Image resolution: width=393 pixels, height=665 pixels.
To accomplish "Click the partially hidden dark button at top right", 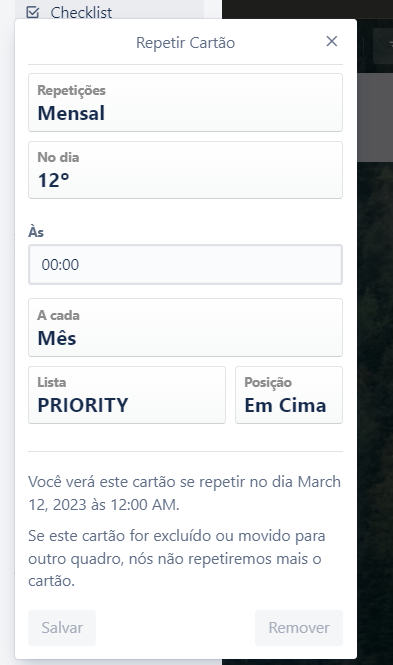I will [383, 46].
